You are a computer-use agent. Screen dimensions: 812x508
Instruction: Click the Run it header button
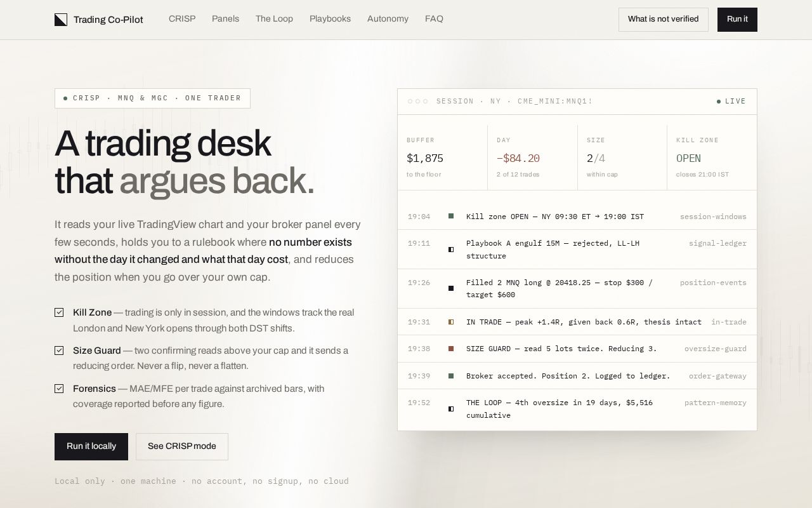[x=737, y=20]
